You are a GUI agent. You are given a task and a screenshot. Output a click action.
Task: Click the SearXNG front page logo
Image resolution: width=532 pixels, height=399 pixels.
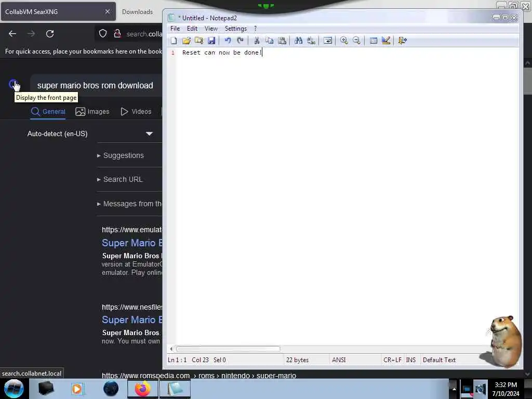[14, 84]
